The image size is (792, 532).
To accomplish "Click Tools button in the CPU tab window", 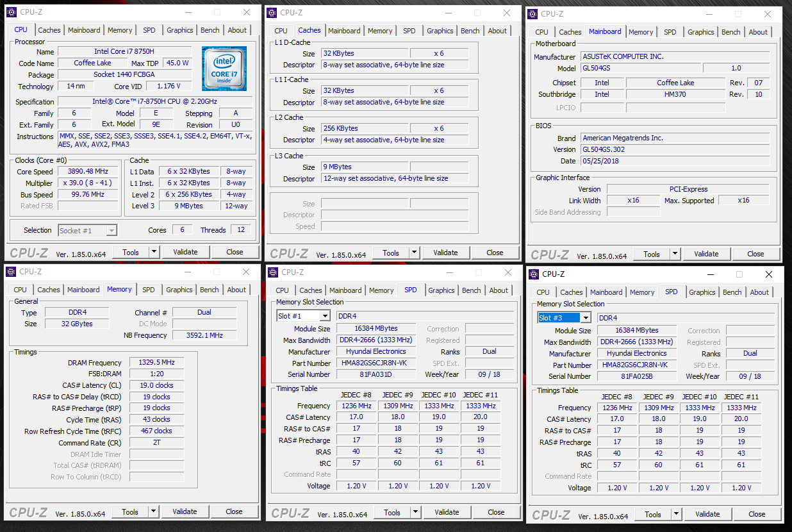I will click(x=131, y=252).
